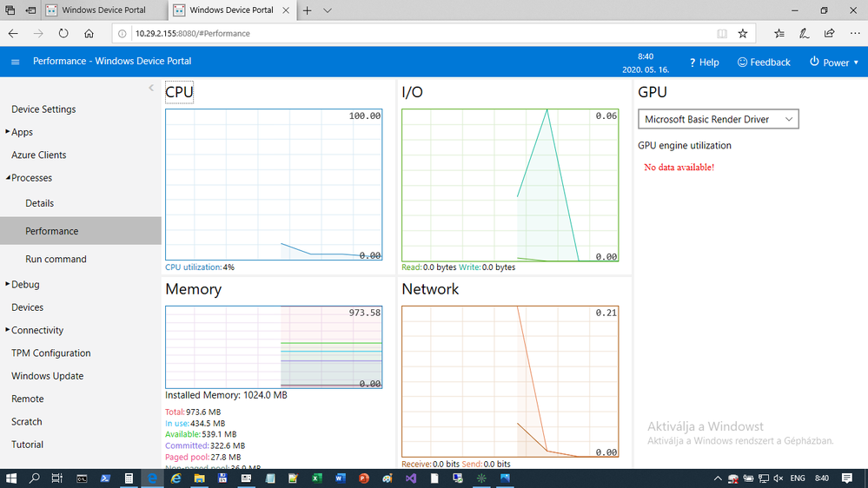Launch Excel from taskbar
The height and width of the screenshot is (488, 868).
[316, 478]
